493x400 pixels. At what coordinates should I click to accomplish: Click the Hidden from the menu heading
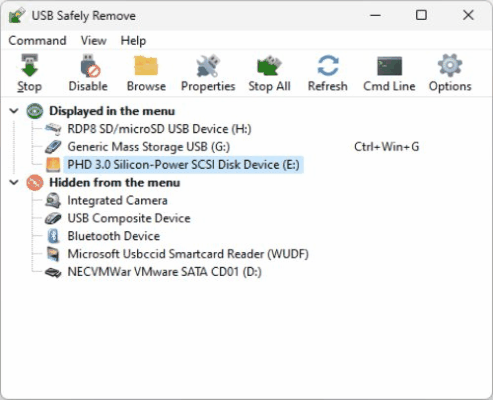point(115,183)
